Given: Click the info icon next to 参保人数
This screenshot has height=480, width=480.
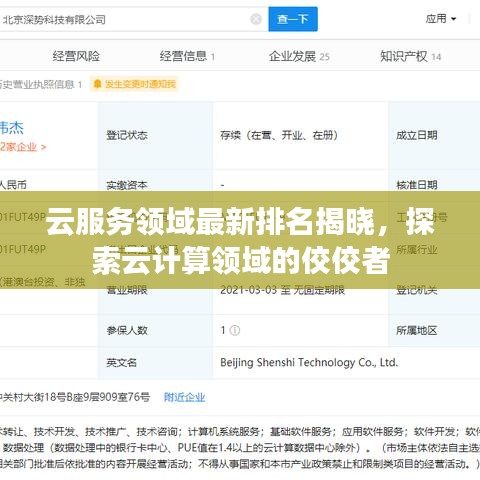Looking at the screenshot, I should pyautogui.click(x=235, y=330).
